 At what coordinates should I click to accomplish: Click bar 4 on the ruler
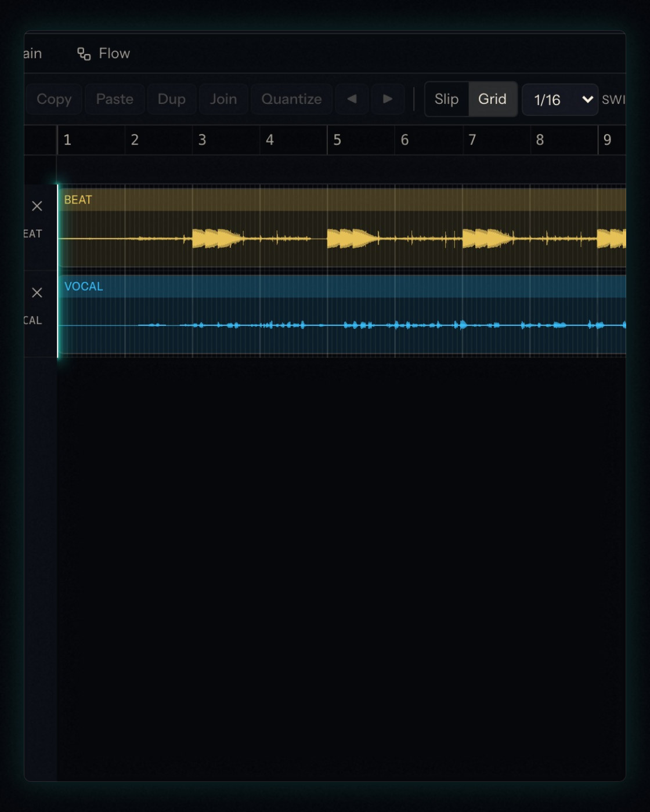click(270, 140)
